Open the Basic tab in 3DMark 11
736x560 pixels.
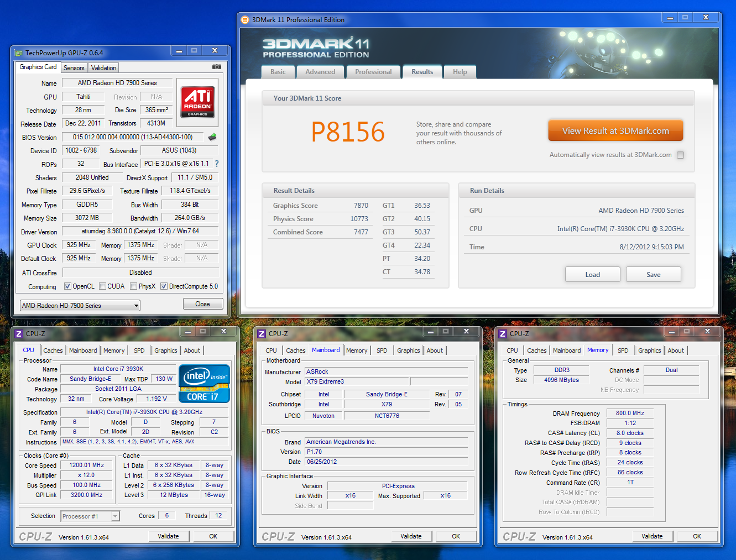tap(278, 72)
